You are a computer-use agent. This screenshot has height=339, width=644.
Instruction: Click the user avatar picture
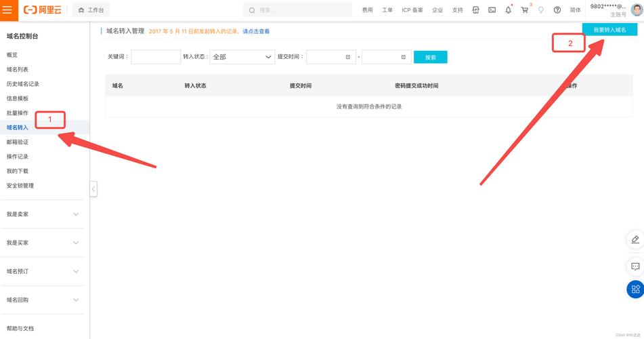point(637,9)
